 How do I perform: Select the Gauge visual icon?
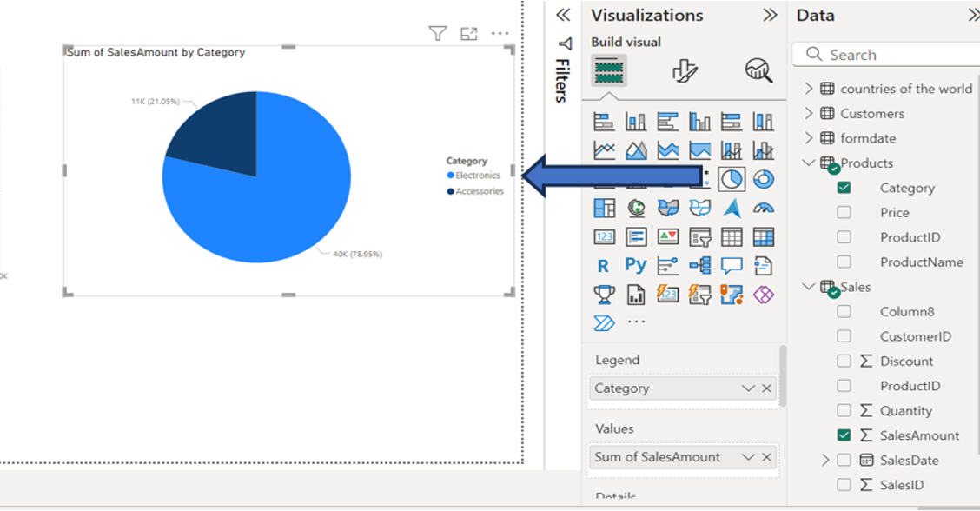tap(764, 207)
